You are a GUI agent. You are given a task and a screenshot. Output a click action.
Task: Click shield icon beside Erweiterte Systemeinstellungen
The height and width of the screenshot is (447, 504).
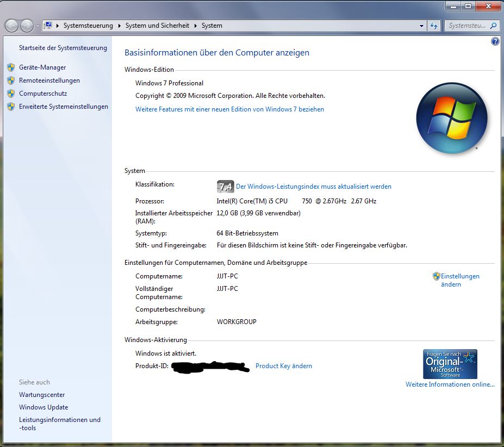(11, 107)
